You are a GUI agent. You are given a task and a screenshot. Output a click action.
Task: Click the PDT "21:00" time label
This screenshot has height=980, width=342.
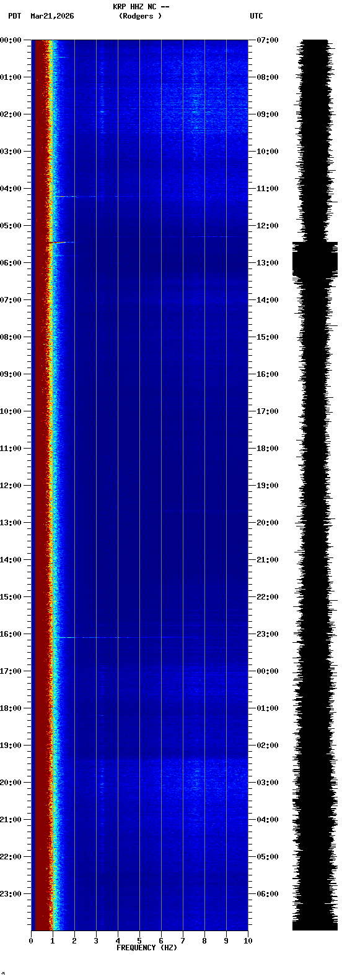pyautogui.click(x=11, y=820)
